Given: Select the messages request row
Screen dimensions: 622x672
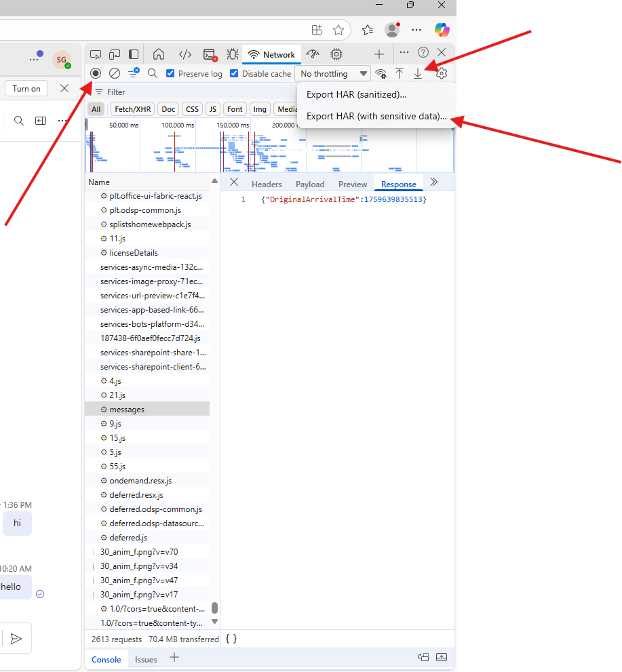Looking at the screenshot, I should pos(127,409).
